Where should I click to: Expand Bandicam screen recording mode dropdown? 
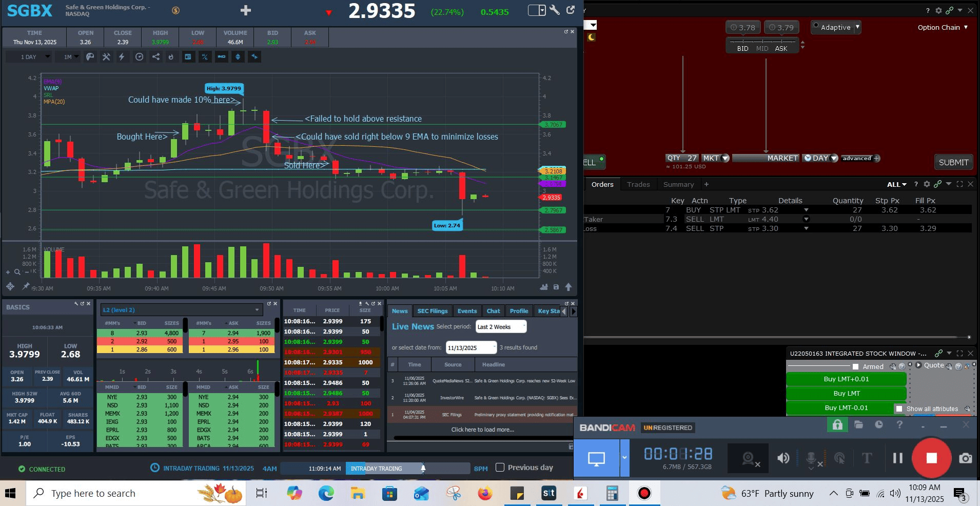624,458
